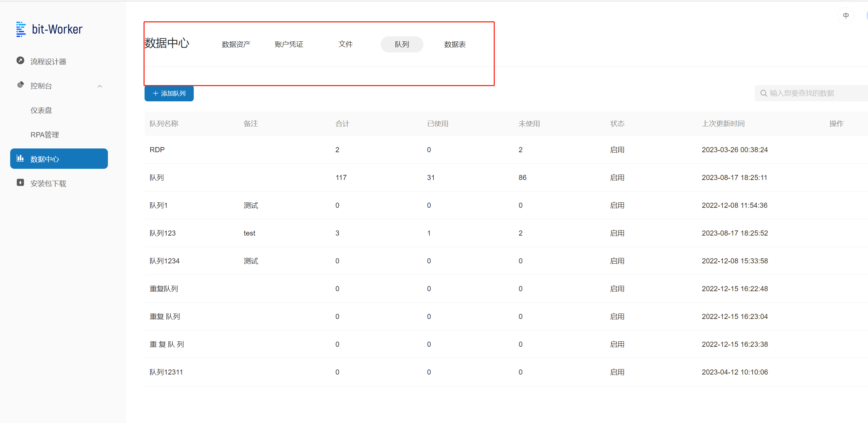This screenshot has height=423, width=868.
Task: Select the active 队列 tab
Action: (x=402, y=44)
